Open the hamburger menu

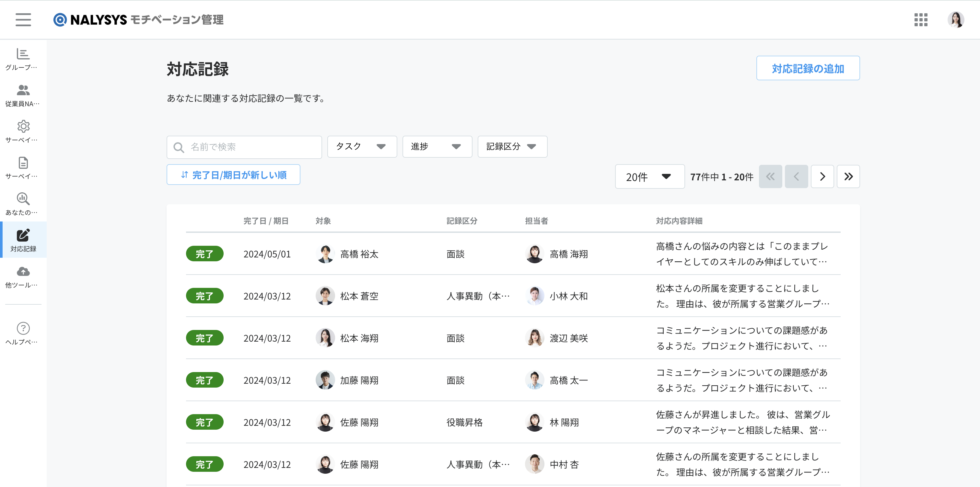pos(23,19)
